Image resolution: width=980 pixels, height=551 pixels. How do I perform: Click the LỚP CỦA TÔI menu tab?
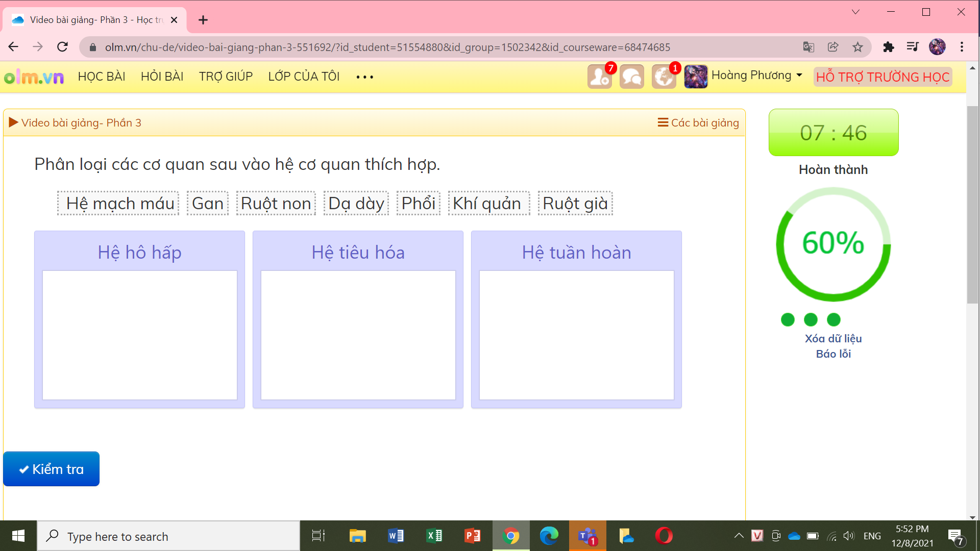pyautogui.click(x=303, y=76)
